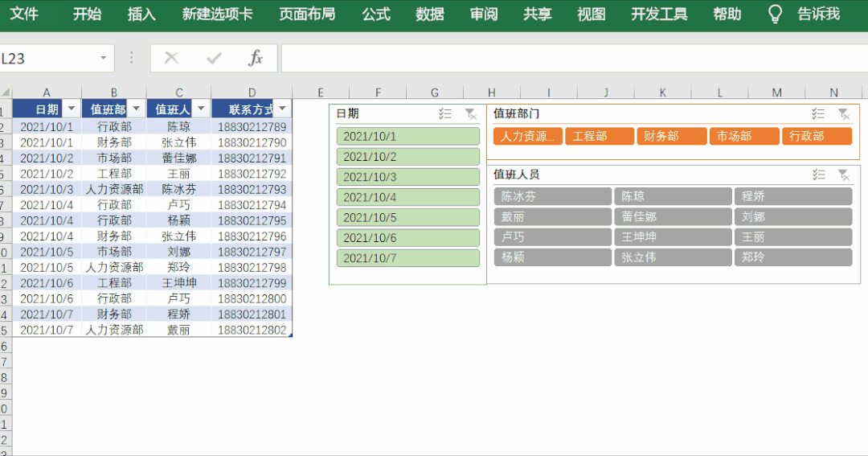Select 杨颖 in 值班人员 slicer
Image resolution: width=868 pixels, height=456 pixels.
[x=553, y=257]
